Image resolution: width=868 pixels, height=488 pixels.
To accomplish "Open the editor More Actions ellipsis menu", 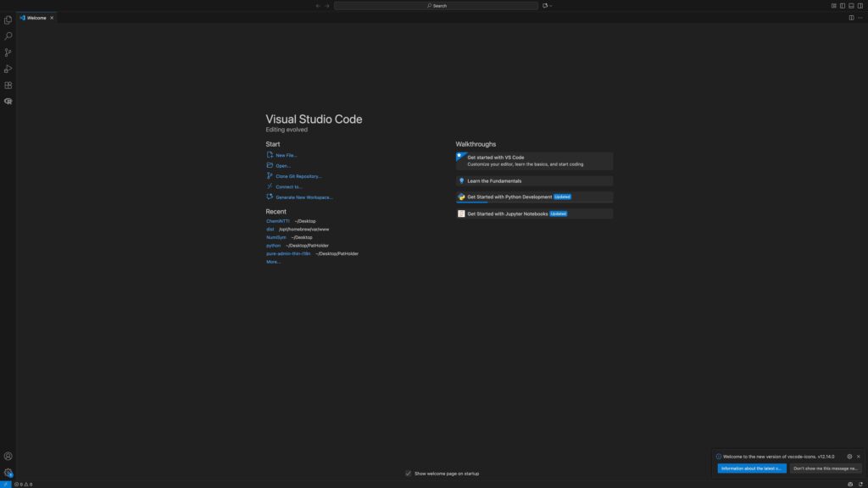I will [860, 17].
